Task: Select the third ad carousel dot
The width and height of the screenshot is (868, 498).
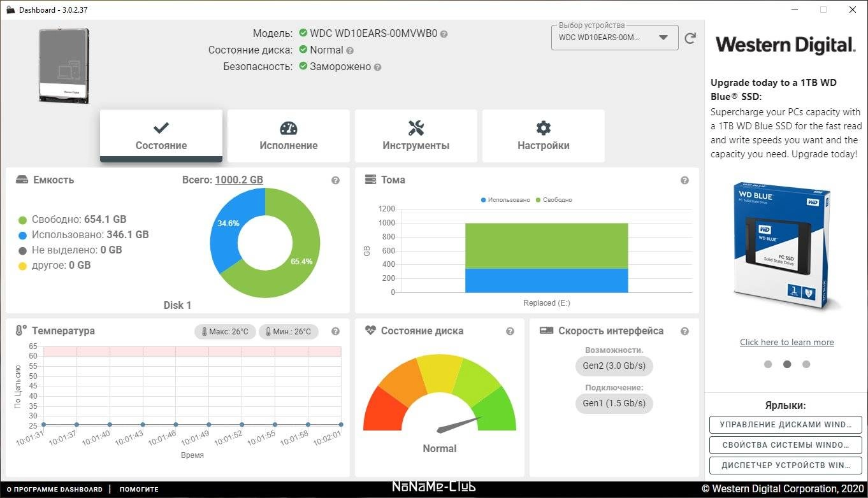Action: click(806, 364)
